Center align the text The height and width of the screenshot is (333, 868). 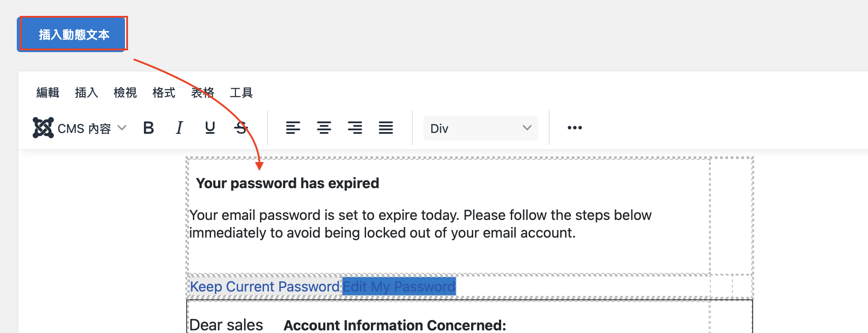324,128
